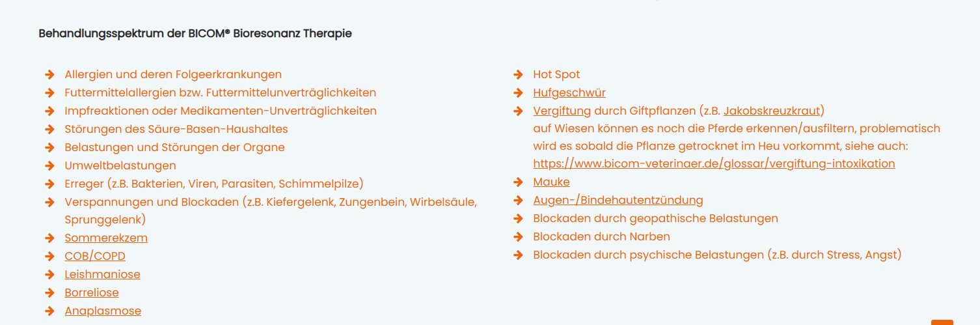The height and width of the screenshot is (325, 980).
Task: Follow the Augen-/Bindehautentzündung link
Action: [x=618, y=201]
